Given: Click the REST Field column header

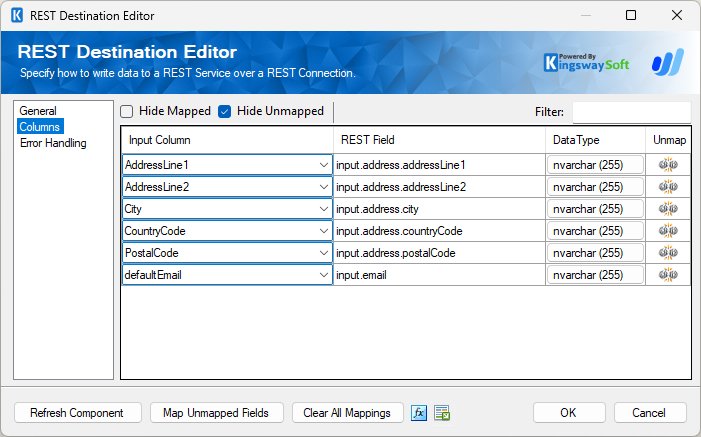Looking at the screenshot, I should pos(439,140).
